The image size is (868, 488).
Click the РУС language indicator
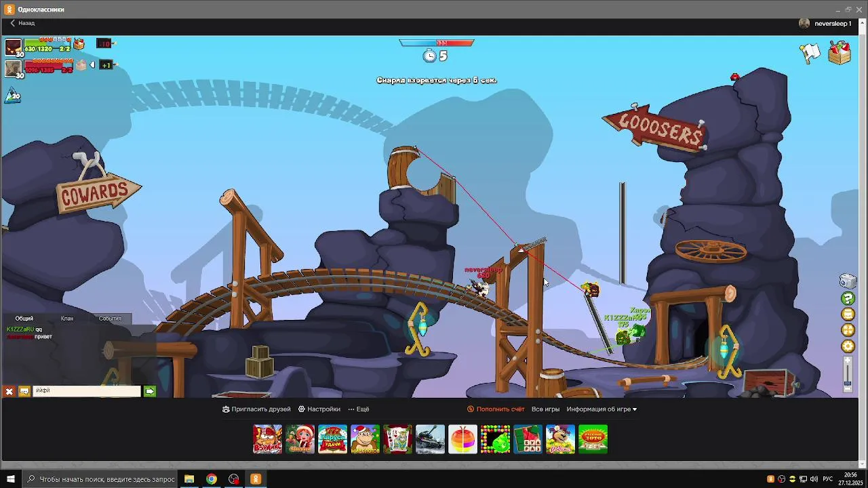pyautogui.click(x=827, y=479)
